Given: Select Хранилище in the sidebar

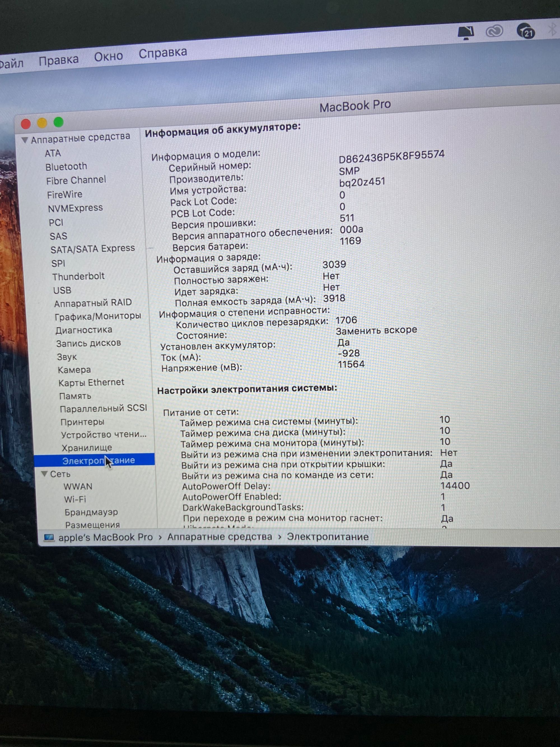Looking at the screenshot, I should 87,448.
